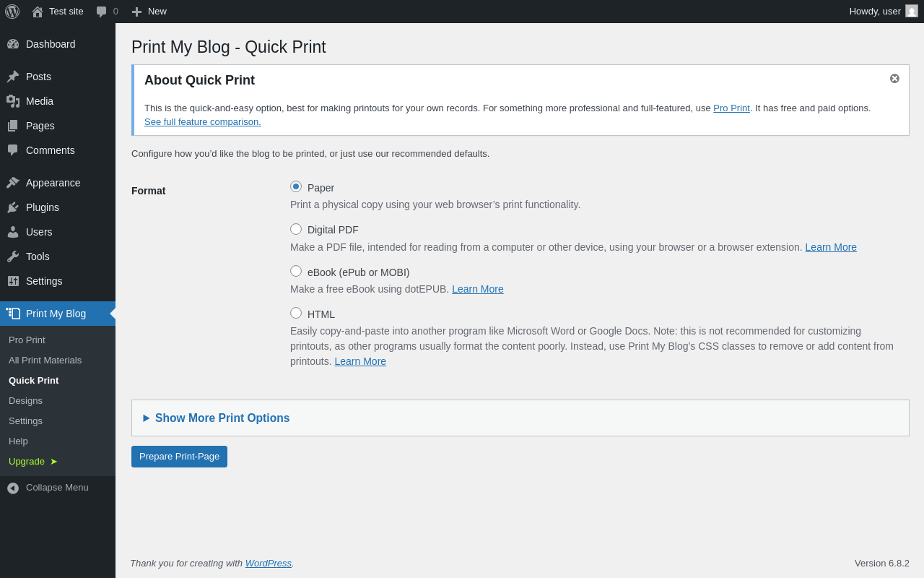Screen dimensions: 924x578
Task: Open the Users menu
Action: pos(58,232)
